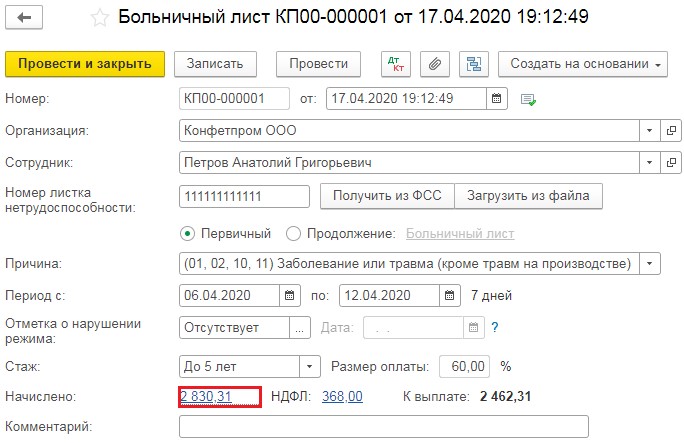Add document to favorites with star icon

tap(98, 18)
